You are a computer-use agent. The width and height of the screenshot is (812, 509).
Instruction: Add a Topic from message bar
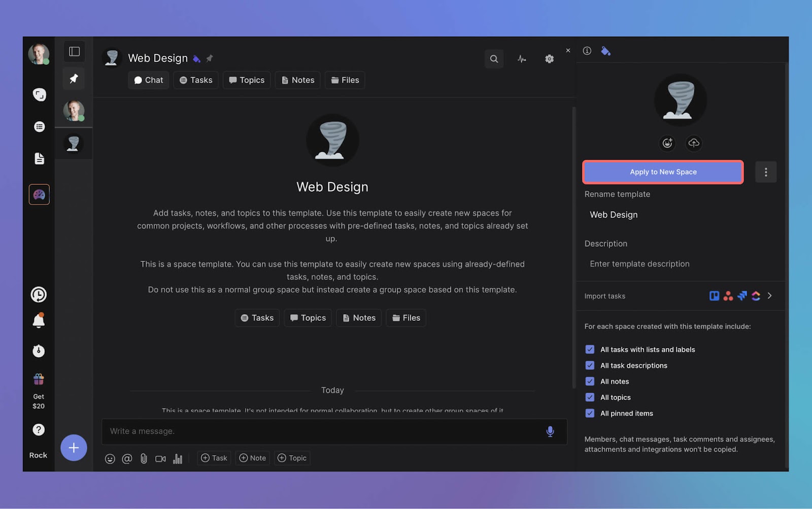(292, 458)
